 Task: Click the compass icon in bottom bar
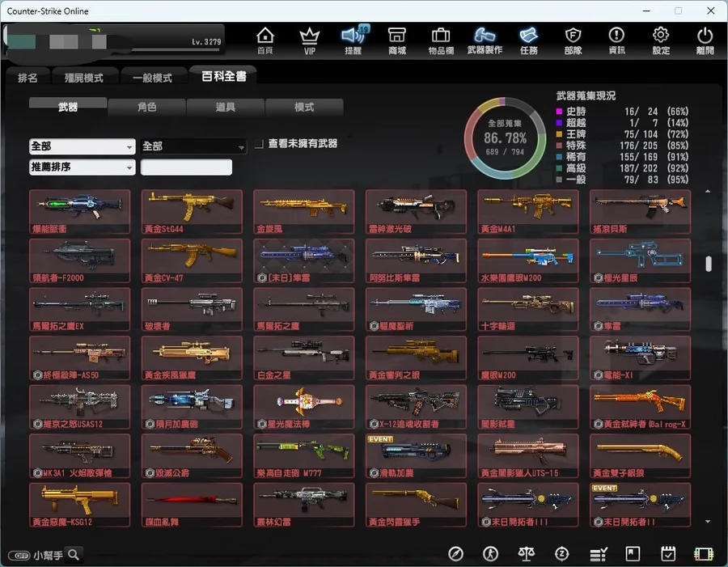(456, 554)
